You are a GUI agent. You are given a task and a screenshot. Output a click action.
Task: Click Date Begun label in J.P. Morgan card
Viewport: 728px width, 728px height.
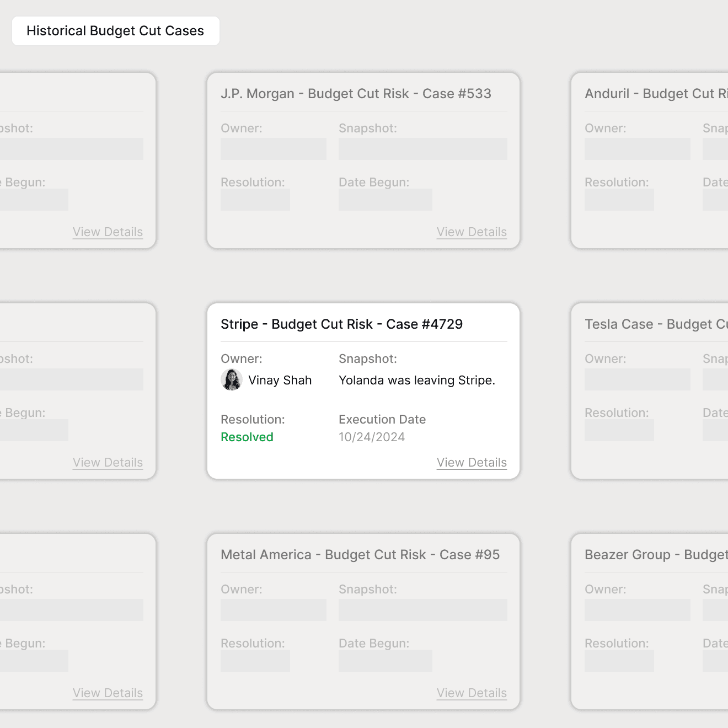(374, 182)
